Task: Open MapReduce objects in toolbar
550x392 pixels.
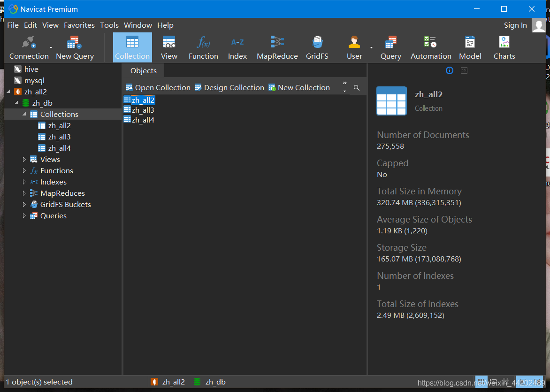Action: 277,48
